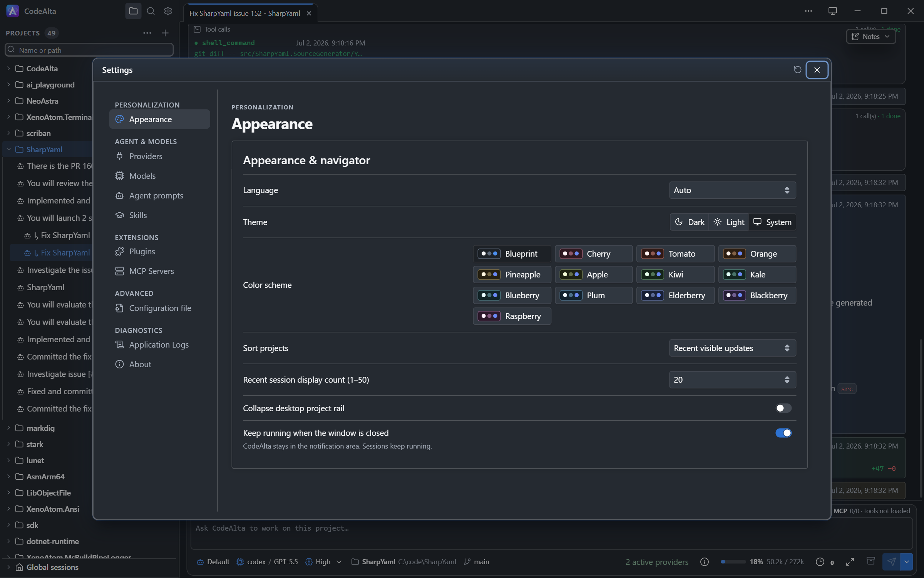Open the settings gear in the top bar
Screen dimensions: 924x578
pos(168,11)
